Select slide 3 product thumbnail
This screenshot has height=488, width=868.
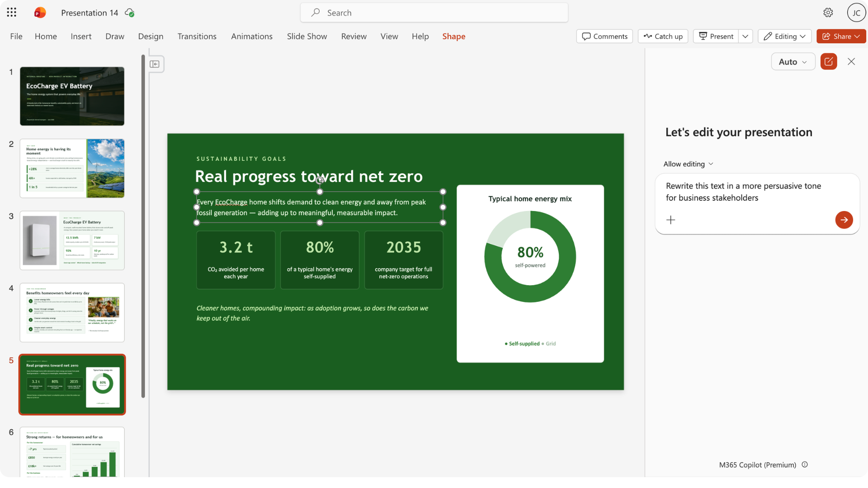pyautogui.click(x=72, y=240)
